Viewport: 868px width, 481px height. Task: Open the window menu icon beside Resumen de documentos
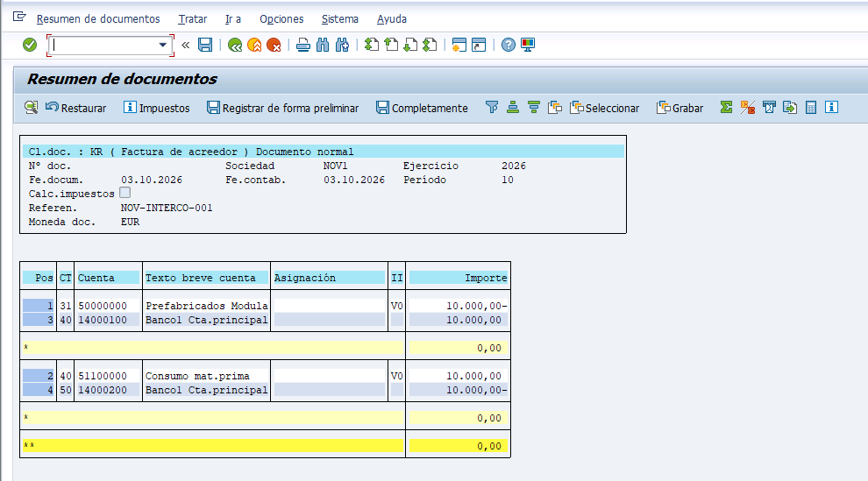point(19,18)
